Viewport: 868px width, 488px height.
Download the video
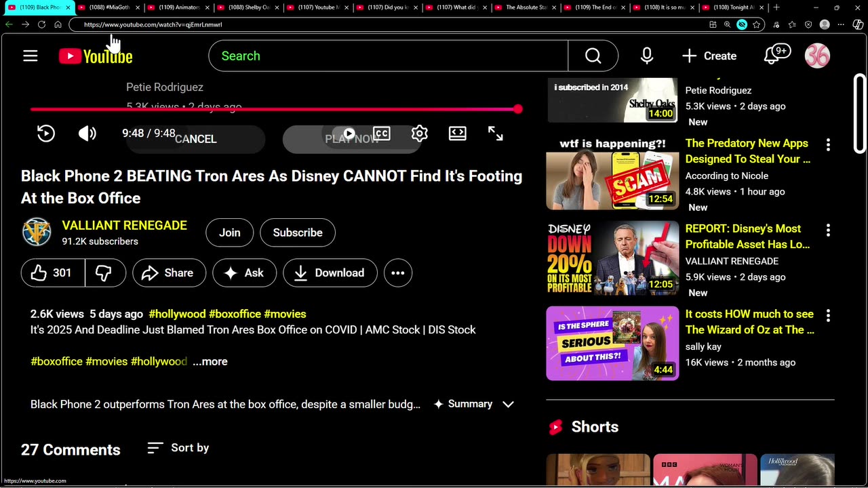click(330, 273)
